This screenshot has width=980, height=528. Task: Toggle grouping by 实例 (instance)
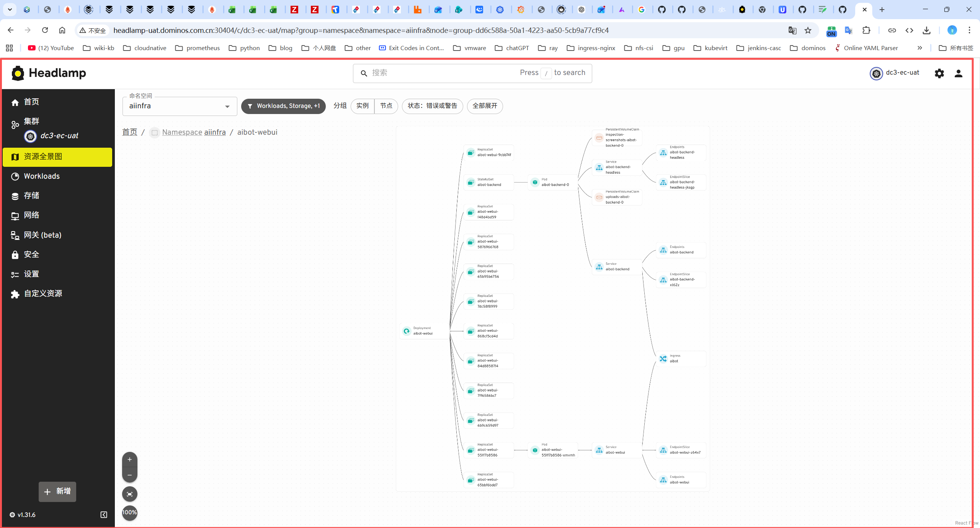[x=363, y=106]
